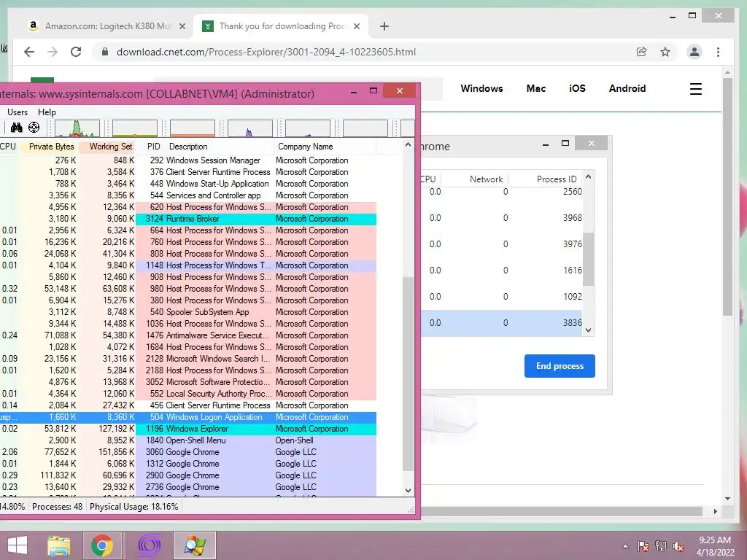Click the network tray icon
Viewport: 747px width, 560px height.
pyautogui.click(x=660, y=546)
